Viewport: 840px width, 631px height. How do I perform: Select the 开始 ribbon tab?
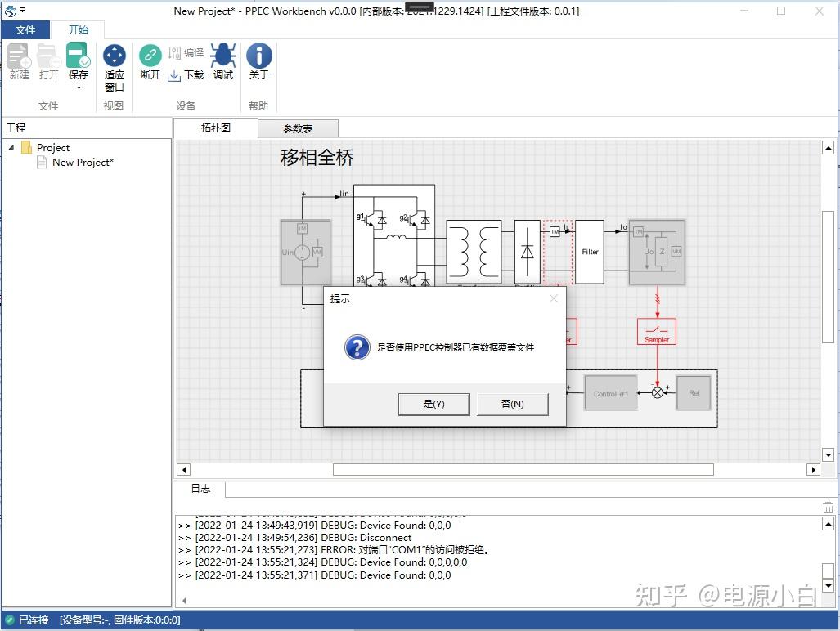coord(79,30)
